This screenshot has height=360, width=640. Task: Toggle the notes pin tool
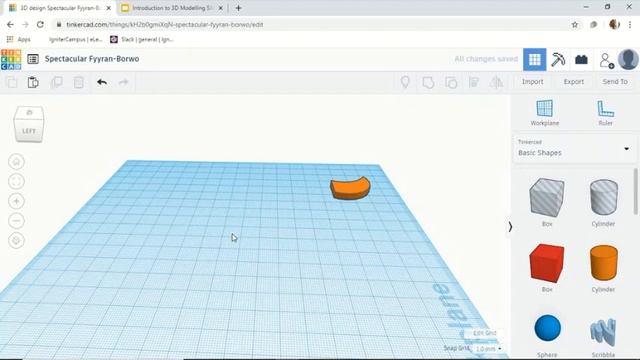(405, 82)
